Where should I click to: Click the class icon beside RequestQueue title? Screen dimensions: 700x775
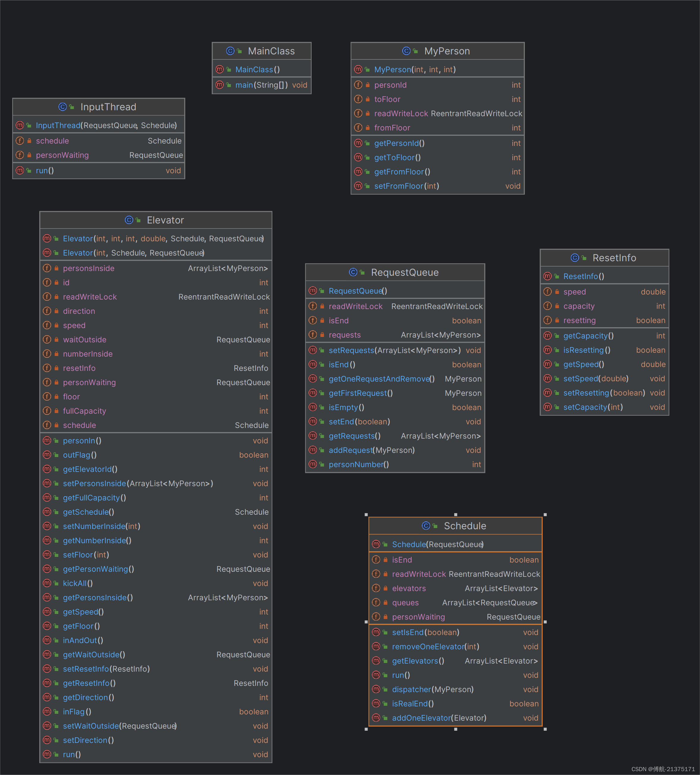pos(353,272)
